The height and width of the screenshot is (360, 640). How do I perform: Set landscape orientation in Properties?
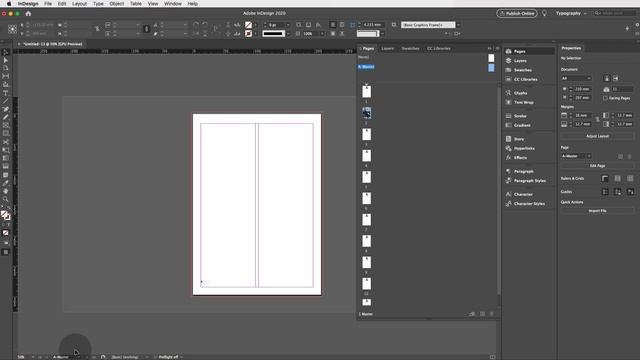coord(616,78)
